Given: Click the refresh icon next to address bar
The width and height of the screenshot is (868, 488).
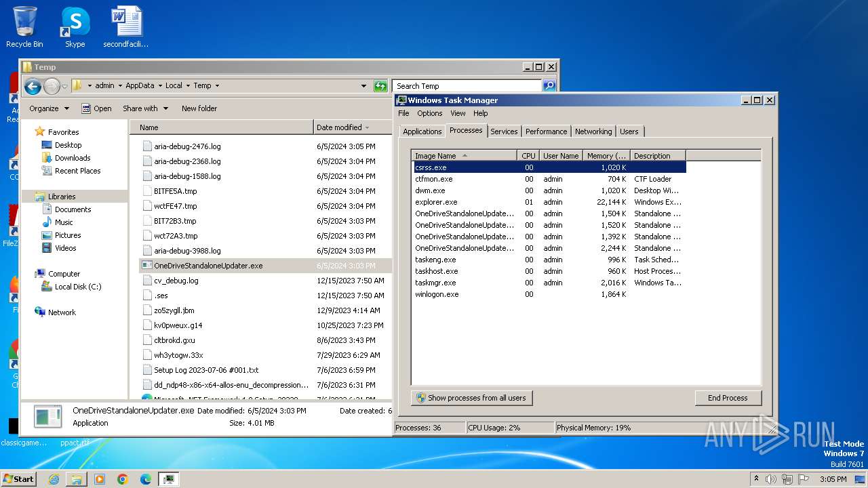Looking at the screenshot, I should [x=380, y=86].
